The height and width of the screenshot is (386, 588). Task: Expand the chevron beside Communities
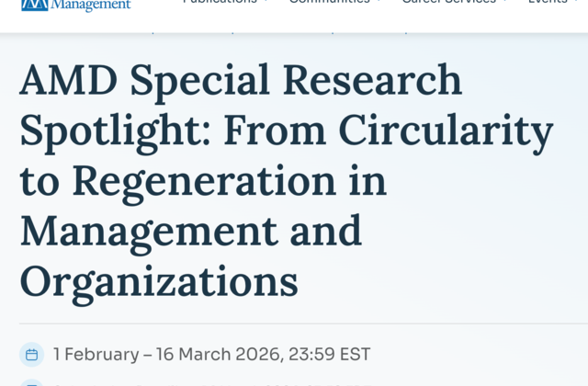[379, 2]
